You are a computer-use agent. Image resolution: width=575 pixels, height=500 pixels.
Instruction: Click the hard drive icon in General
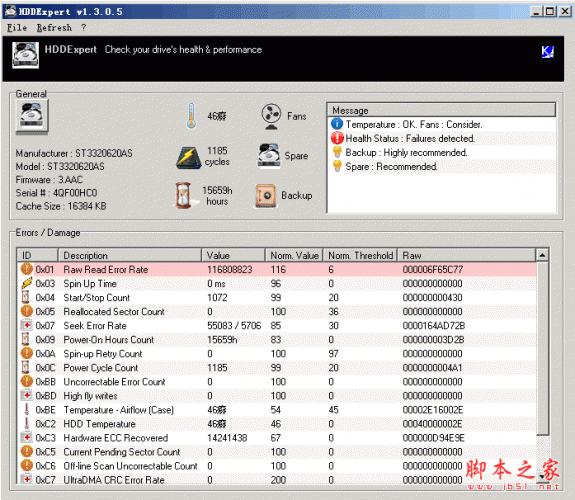tap(32, 117)
